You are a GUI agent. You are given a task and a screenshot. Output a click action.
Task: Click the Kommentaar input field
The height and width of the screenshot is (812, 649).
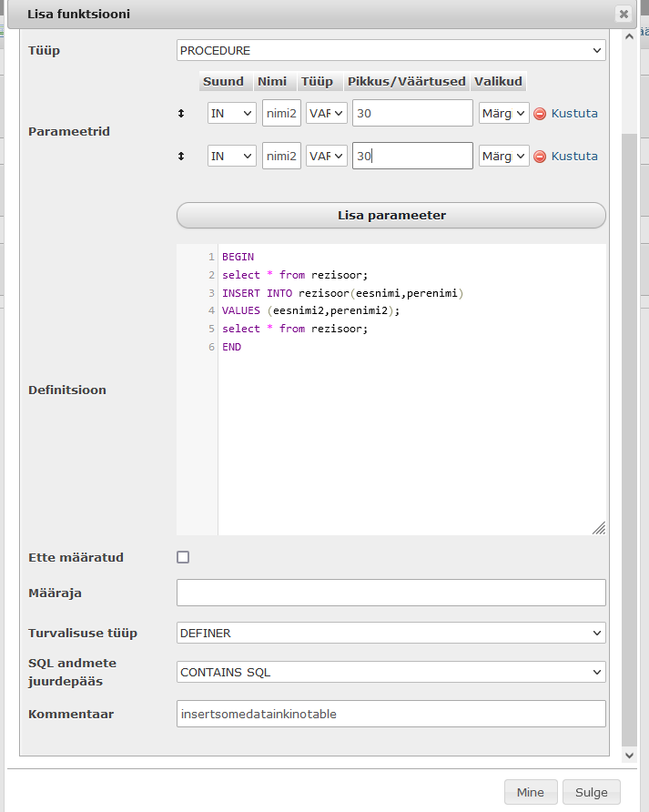coord(391,714)
